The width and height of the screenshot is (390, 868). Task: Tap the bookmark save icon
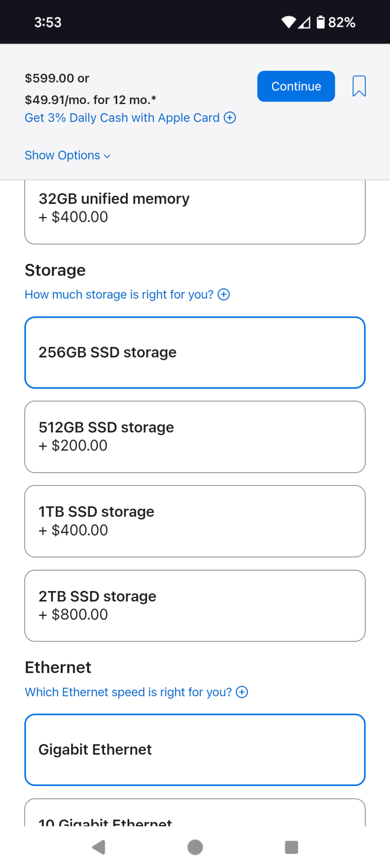[359, 86]
